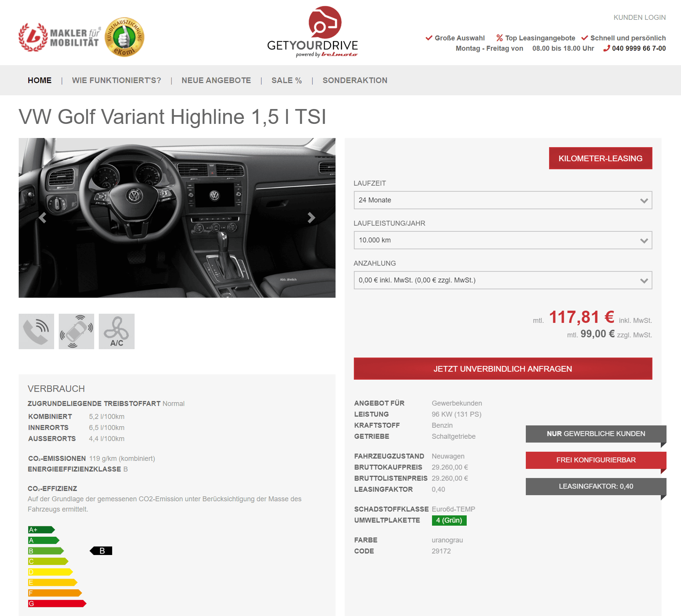Click the 96 KW (131 PS) Leistung value
681x616 pixels.
pos(456,414)
